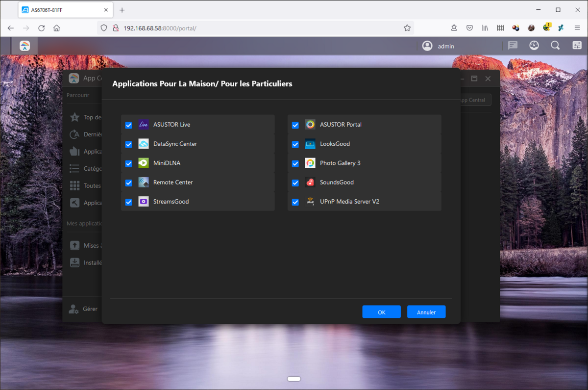Select the ASUSTOR Portal label
588x390 pixels.
[x=341, y=125]
